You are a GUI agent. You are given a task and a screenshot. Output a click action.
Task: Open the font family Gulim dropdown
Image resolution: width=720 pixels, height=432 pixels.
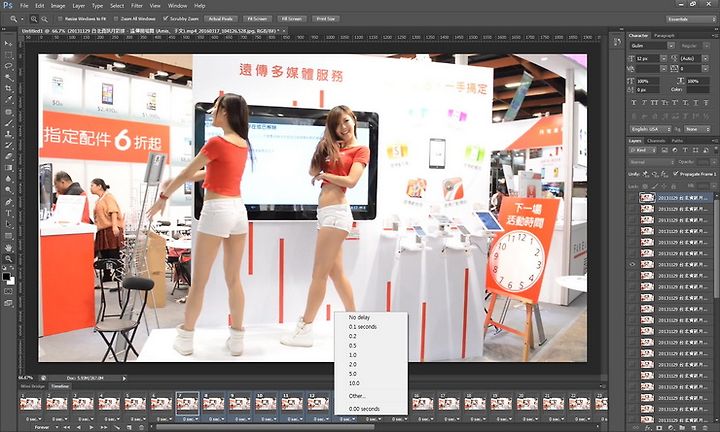coord(671,45)
